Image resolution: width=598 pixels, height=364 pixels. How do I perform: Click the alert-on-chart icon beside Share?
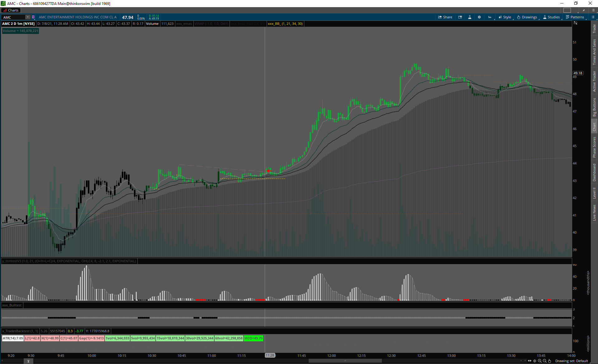[460, 17]
